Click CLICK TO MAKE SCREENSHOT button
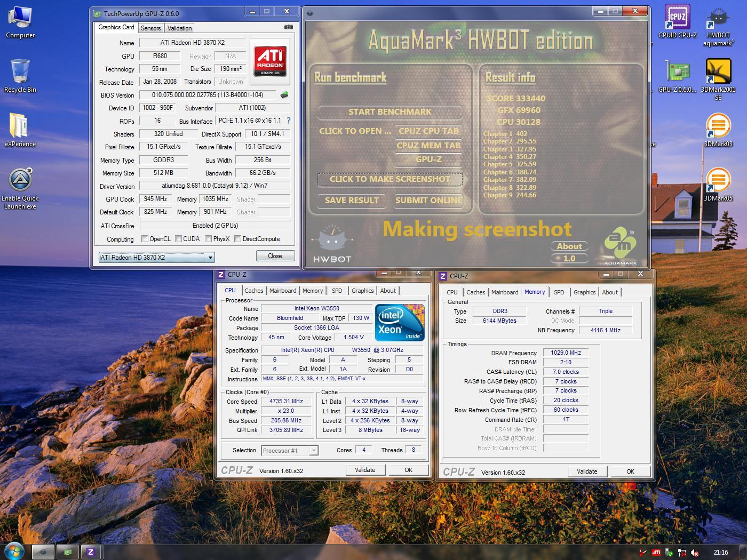The width and height of the screenshot is (747, 560). pyautogui.click(x=390, y=179)
